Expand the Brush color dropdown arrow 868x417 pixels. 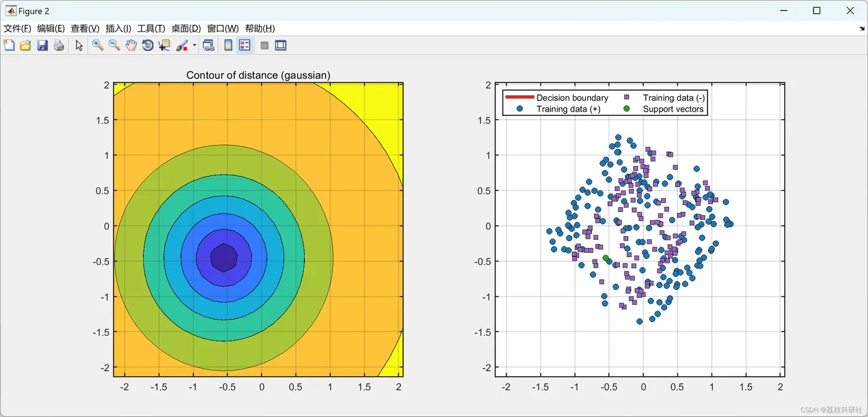(194, 45)
